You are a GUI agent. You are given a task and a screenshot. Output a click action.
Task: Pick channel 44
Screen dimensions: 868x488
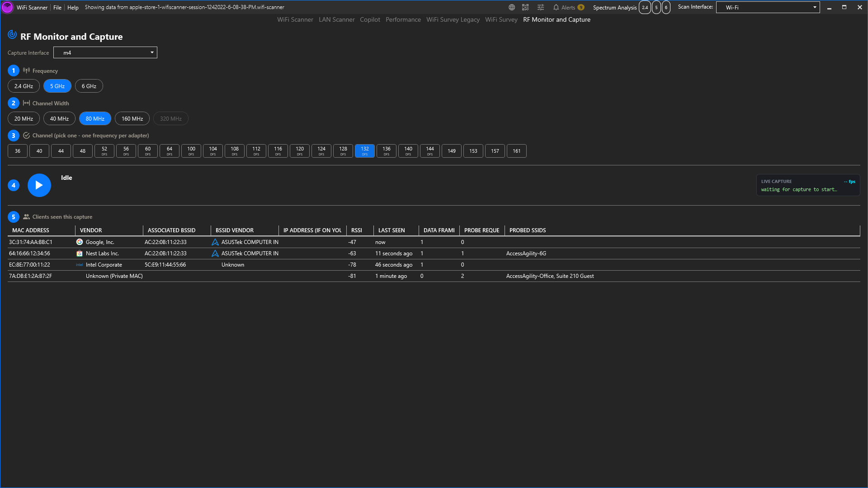pos(61,151)
